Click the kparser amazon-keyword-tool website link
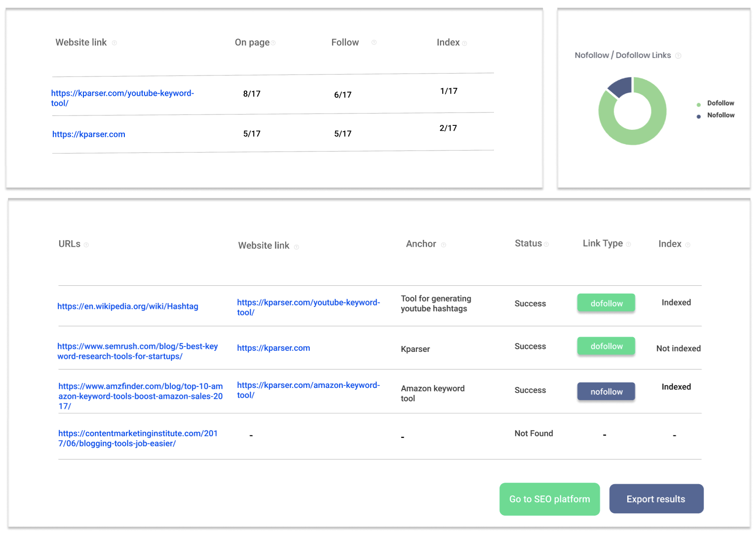Image resolution: width=756 pixels, height=534 pixels. coord(308,390)
